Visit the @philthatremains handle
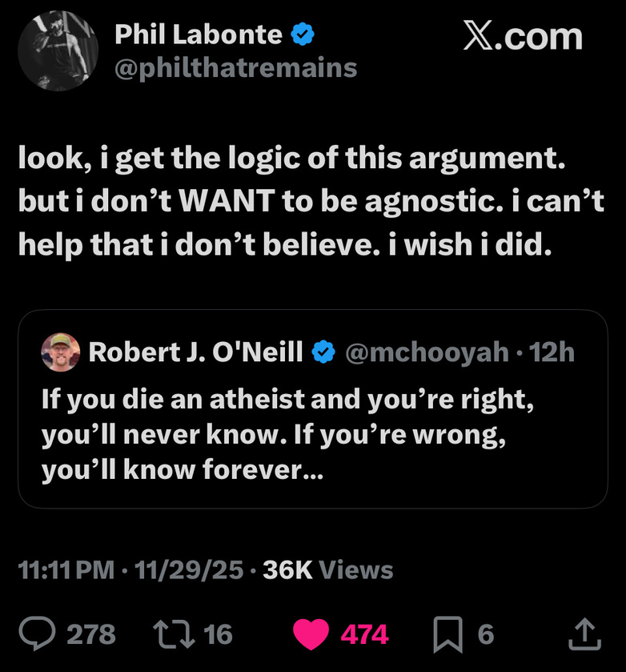The width and height of the screenshot is (626, 672). (235, 68)
